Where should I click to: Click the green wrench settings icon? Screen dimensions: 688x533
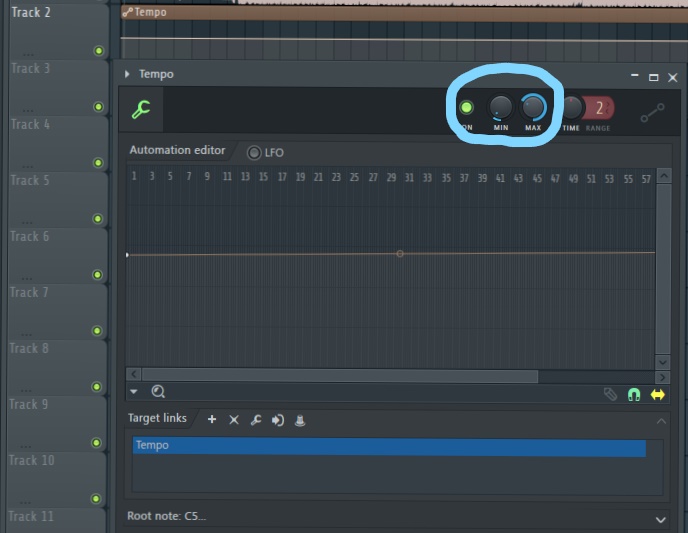141,110
